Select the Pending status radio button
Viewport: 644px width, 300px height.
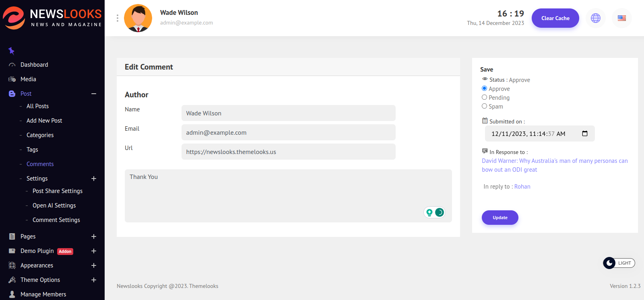(484, 97)
